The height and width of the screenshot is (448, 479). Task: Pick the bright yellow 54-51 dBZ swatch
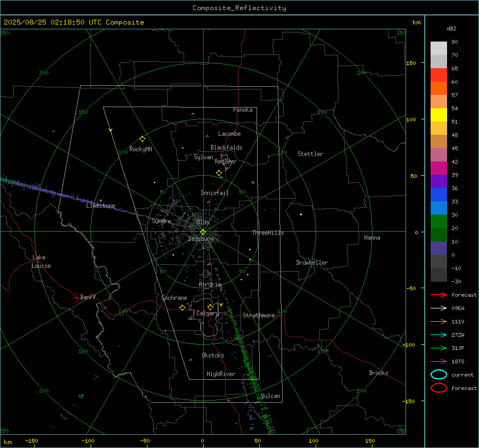click(x=439, y=115)
